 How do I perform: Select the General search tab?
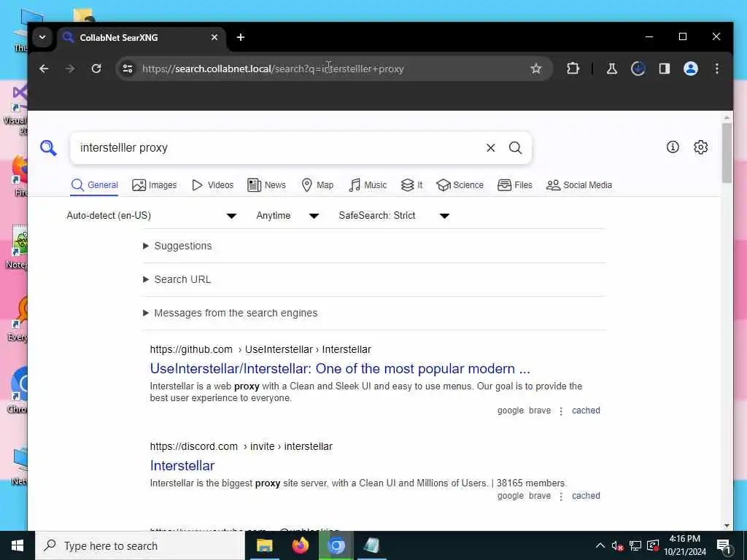pyautogui.click(x=94, y=185)
